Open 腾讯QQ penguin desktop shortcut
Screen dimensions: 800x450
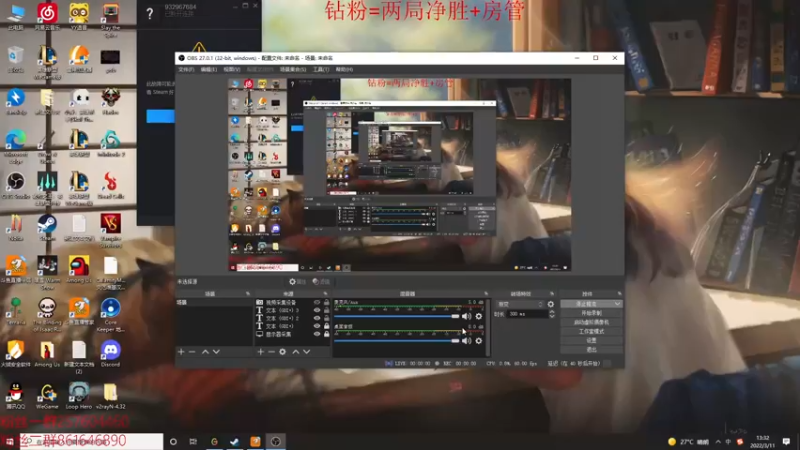[16, 396]
